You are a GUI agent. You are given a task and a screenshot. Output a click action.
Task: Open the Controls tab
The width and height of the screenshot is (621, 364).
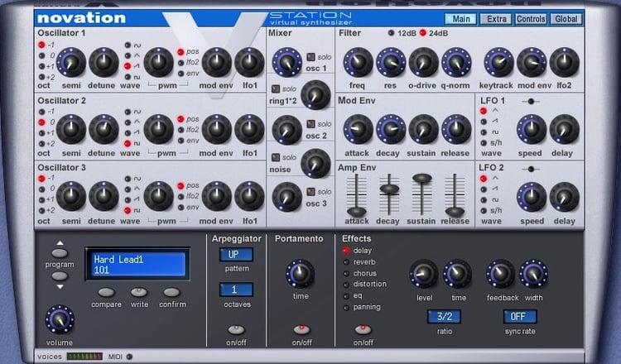click(x=531, y=19)
